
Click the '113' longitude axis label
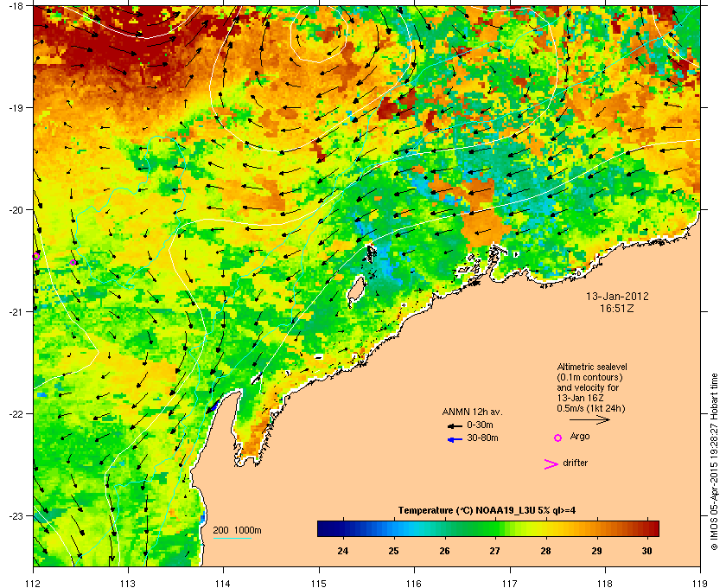pyautogui.click(x=128, y=583)
